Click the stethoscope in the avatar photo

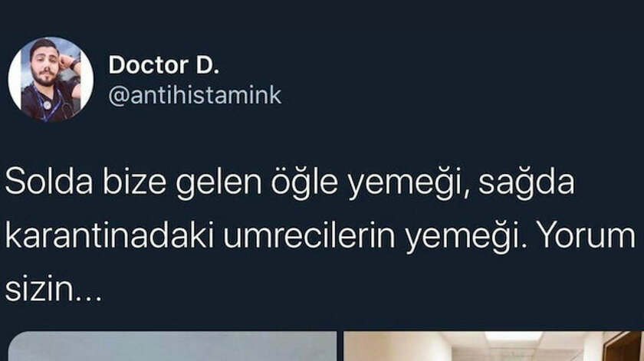click(x=49, y=105)
